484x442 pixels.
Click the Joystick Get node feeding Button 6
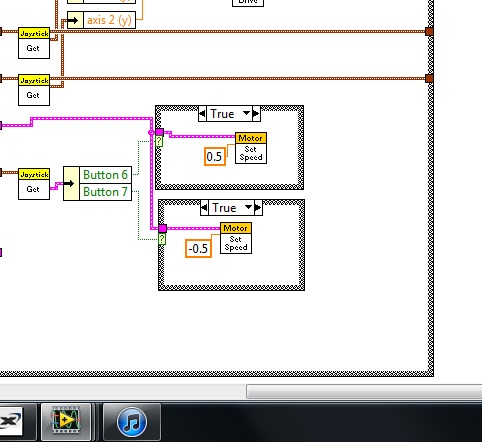click(34, 184)
